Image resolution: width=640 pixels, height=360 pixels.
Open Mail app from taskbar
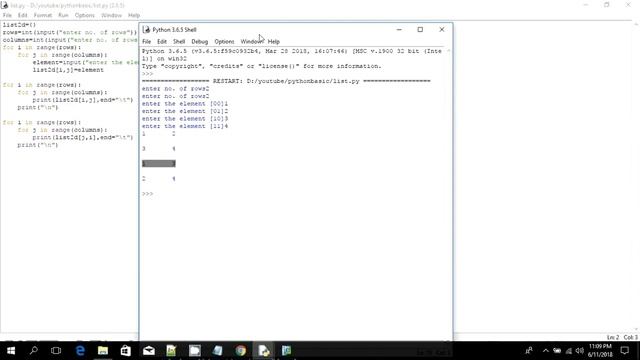tap(149, 351)
